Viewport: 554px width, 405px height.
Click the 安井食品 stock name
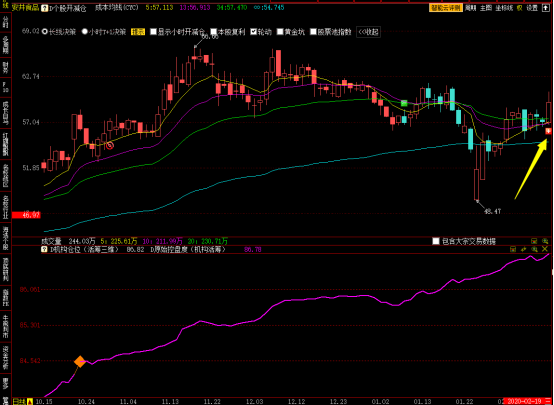click(x=25, y=7)
